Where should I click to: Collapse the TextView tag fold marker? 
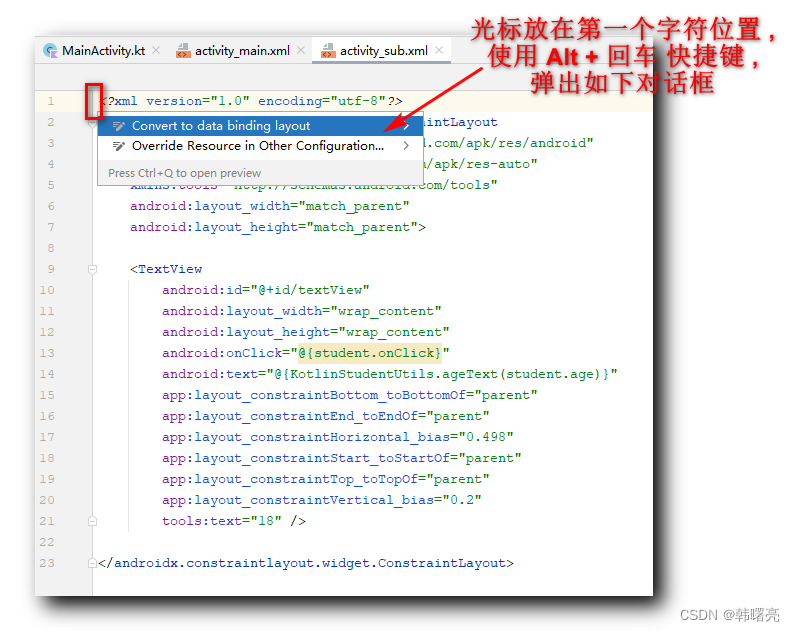click(92, 269)
